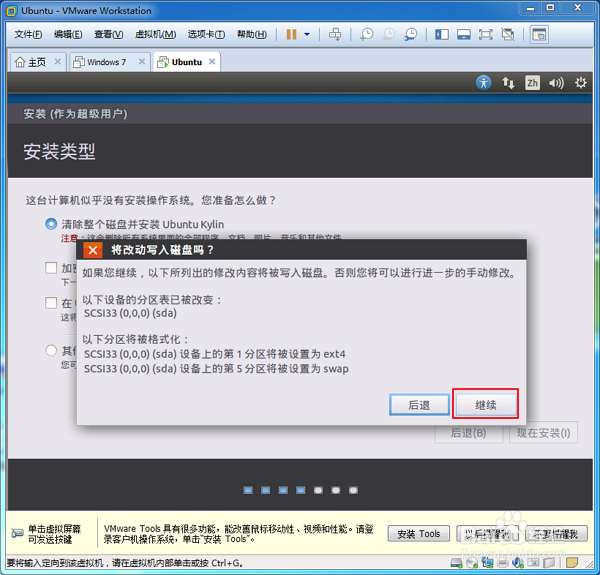Toggle the thumbnail bar view icon

[463, 34]
